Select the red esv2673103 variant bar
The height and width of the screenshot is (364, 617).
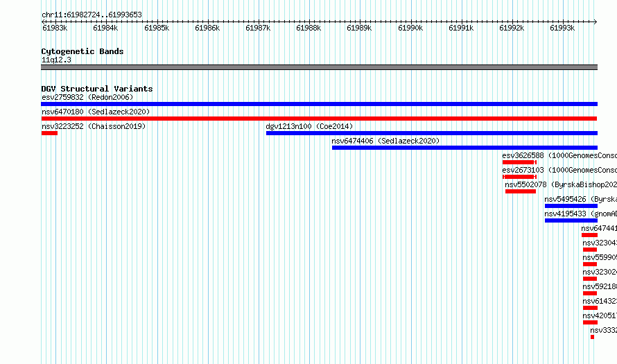[x=519, y=177]
